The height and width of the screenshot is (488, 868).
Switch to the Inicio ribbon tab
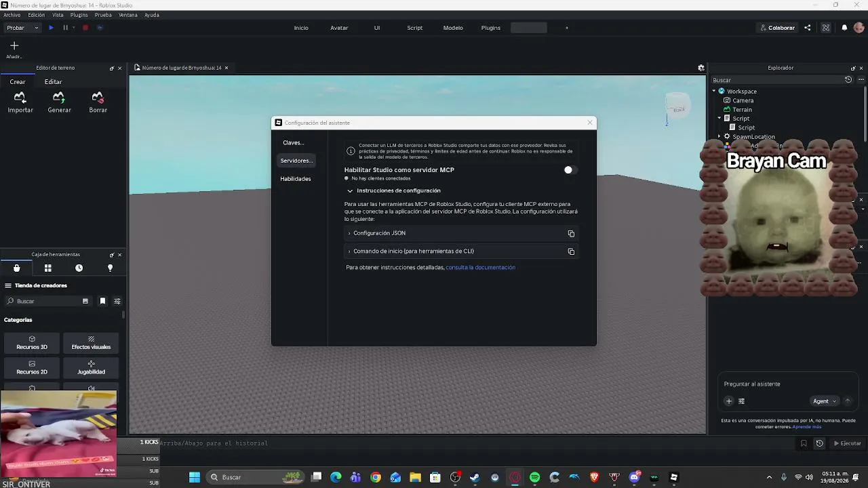tap(301, 28)
